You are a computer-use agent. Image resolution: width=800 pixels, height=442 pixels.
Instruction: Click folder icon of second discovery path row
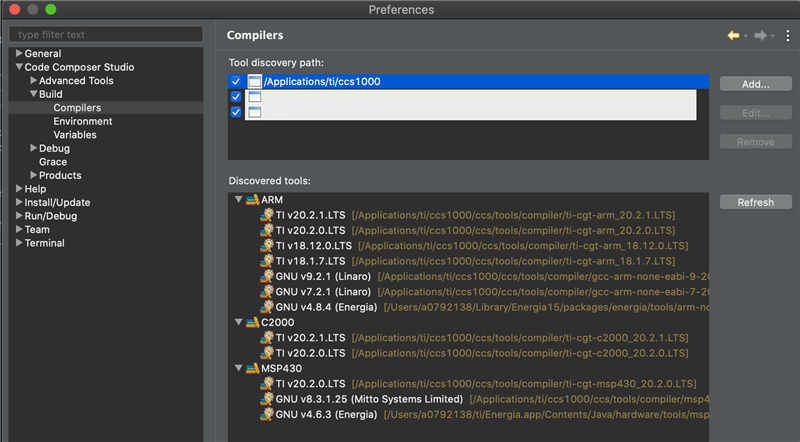tap(255, 96)
